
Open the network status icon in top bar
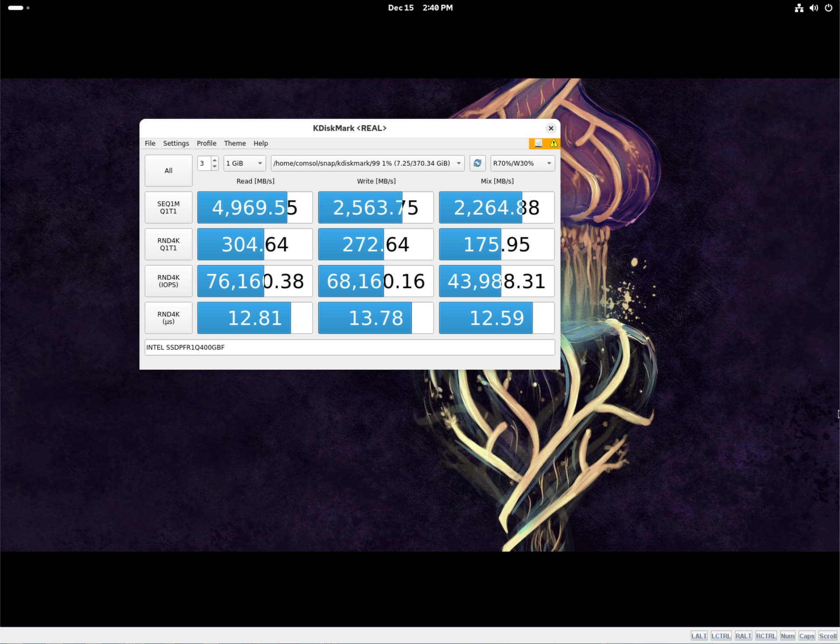click(799, 8)
